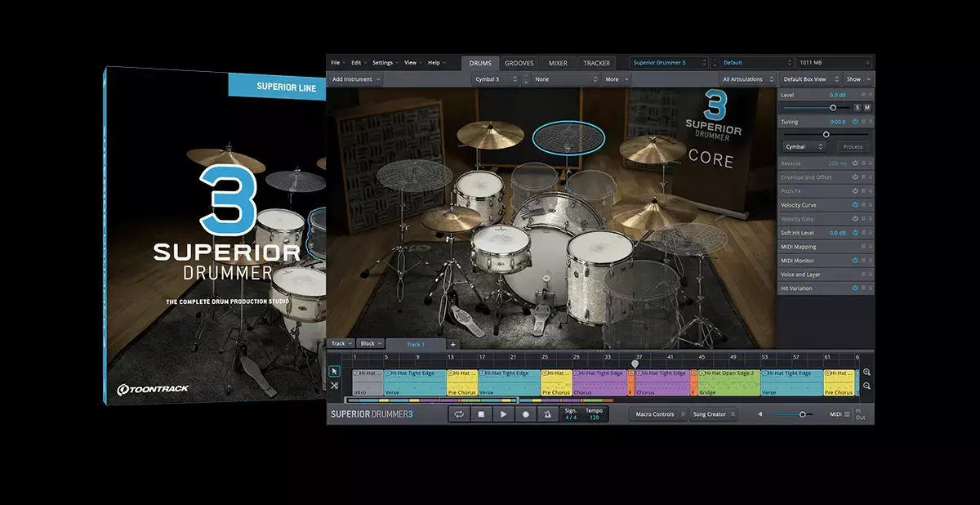Click the Process button
Image resolution: width=980 pixels, height=505 pixels.
coord(853,146)
